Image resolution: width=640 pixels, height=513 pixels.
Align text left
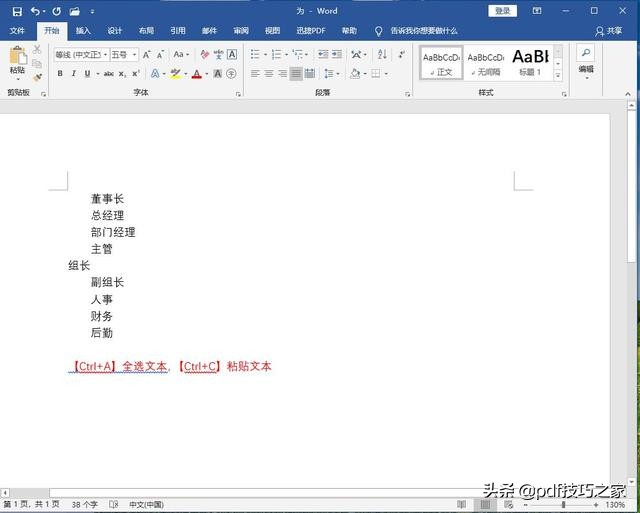tap(255, 74)
